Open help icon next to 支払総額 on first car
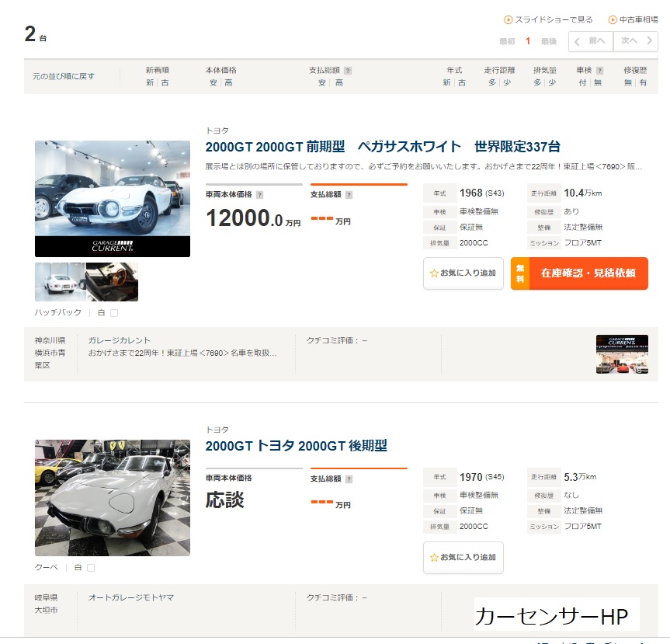 coord(349,195)
